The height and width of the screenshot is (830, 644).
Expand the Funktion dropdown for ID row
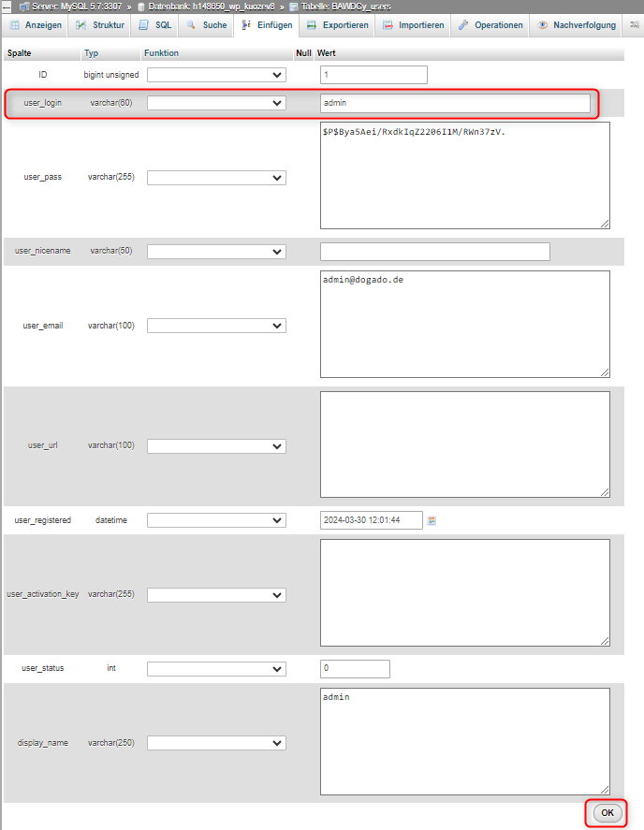pos(216,75)
